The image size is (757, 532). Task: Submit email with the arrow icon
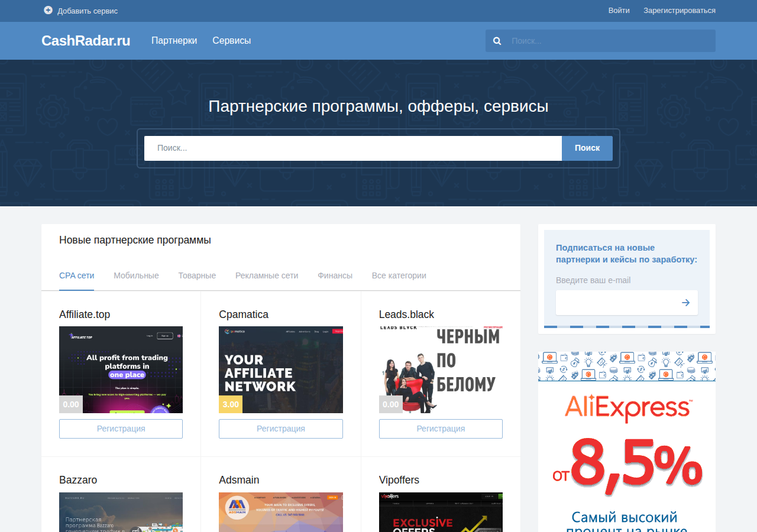click(685, 303)
